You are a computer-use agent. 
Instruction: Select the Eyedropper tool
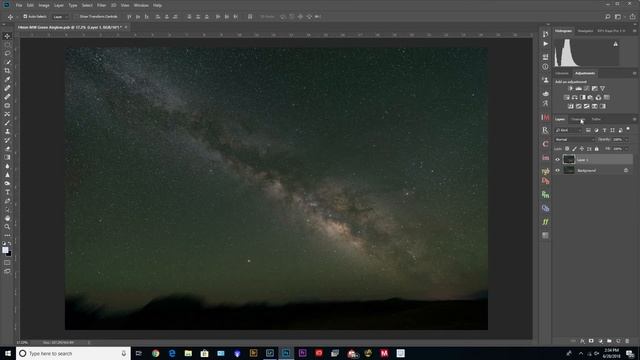tap(7, 79)
